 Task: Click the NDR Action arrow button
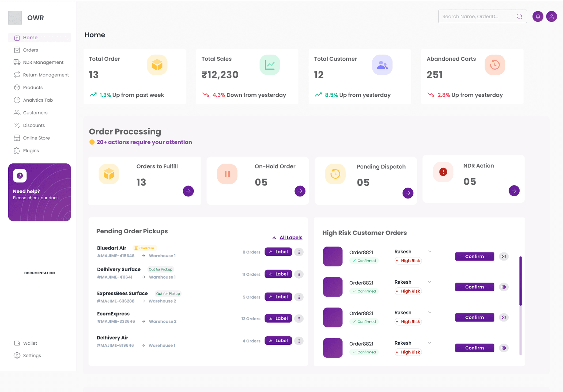(514, 191)
